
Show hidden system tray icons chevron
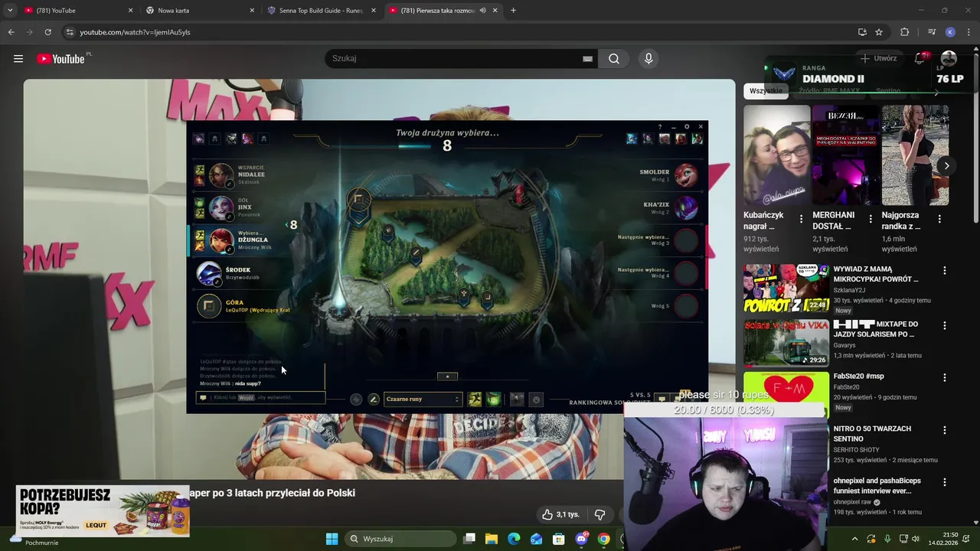pos(855,539)
